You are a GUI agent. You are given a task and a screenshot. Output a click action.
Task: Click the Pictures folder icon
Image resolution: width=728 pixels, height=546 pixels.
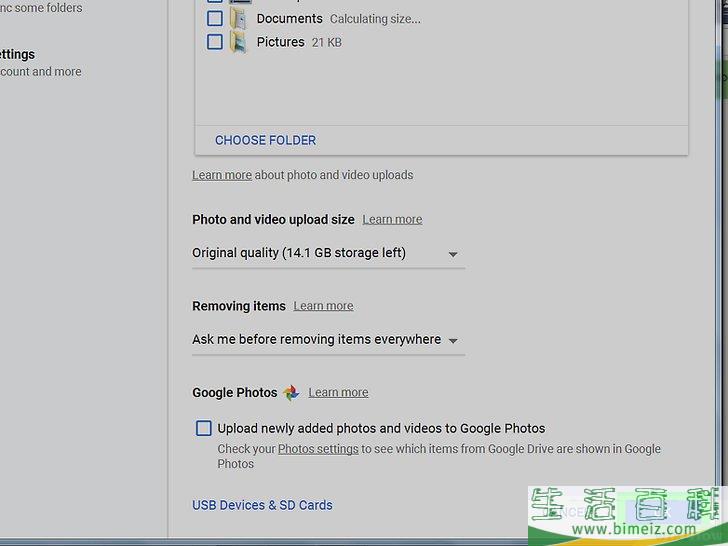click(238, 42)
